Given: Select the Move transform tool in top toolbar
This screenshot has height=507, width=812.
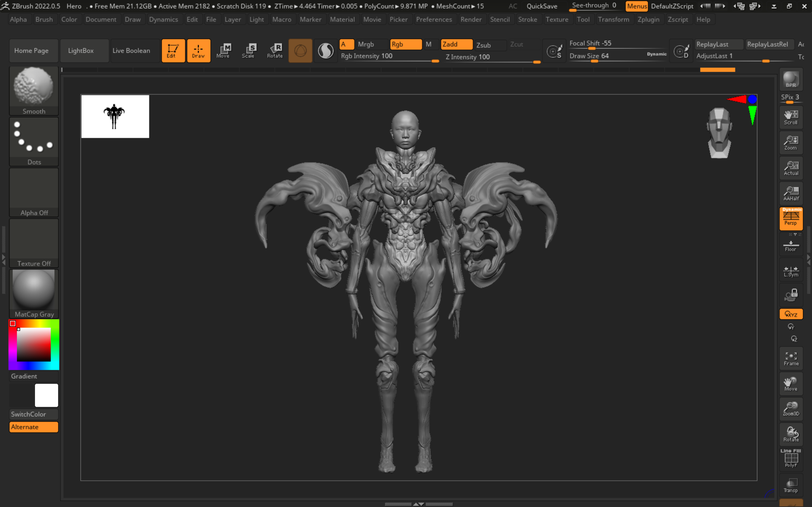Looking at the screenshot, I should click(x=223, y=50).
